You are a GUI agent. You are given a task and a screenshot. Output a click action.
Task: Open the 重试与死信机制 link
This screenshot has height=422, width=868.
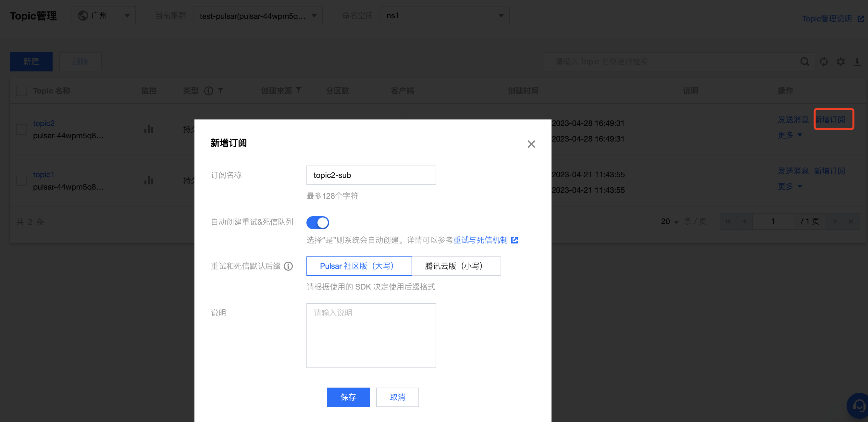pyautogui.click(x=480, y=240)
